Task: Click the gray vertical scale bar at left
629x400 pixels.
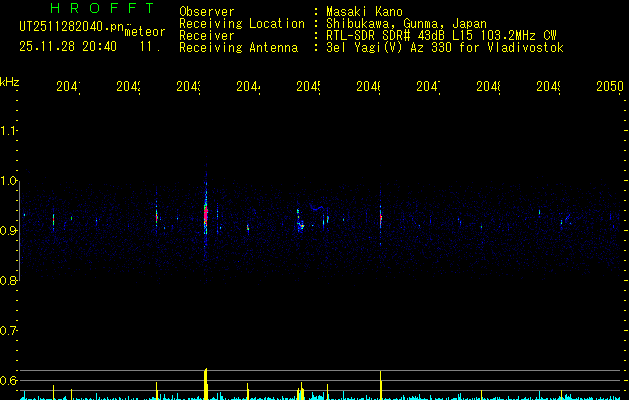Action: coord(20,231)
